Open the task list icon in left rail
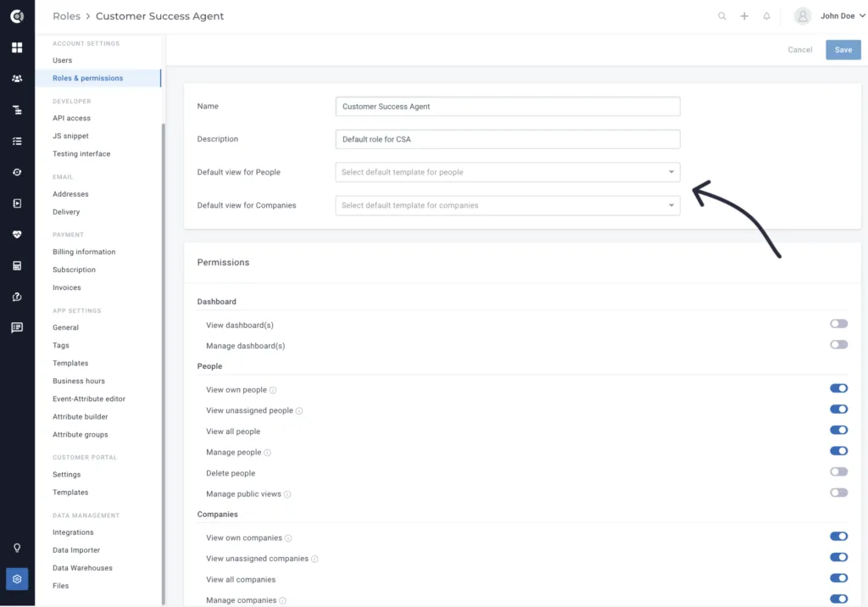 pyautogui.click(x=17, y=142)
